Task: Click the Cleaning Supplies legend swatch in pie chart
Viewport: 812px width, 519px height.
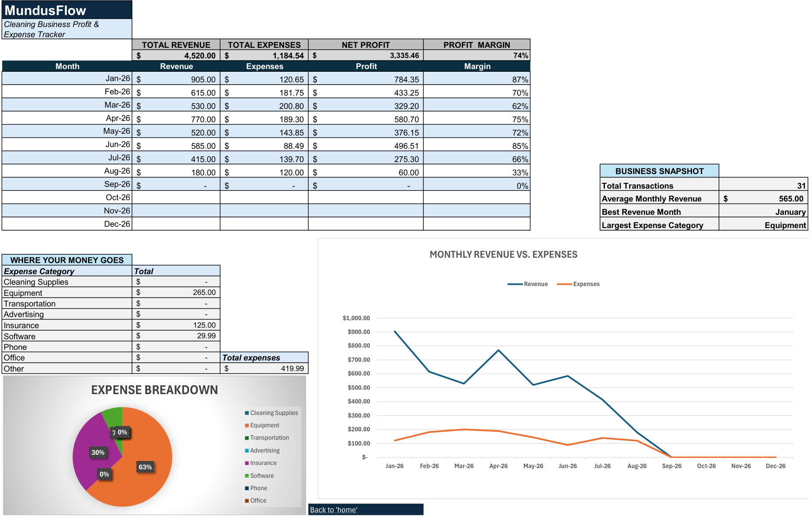Action: coord(247,413)
